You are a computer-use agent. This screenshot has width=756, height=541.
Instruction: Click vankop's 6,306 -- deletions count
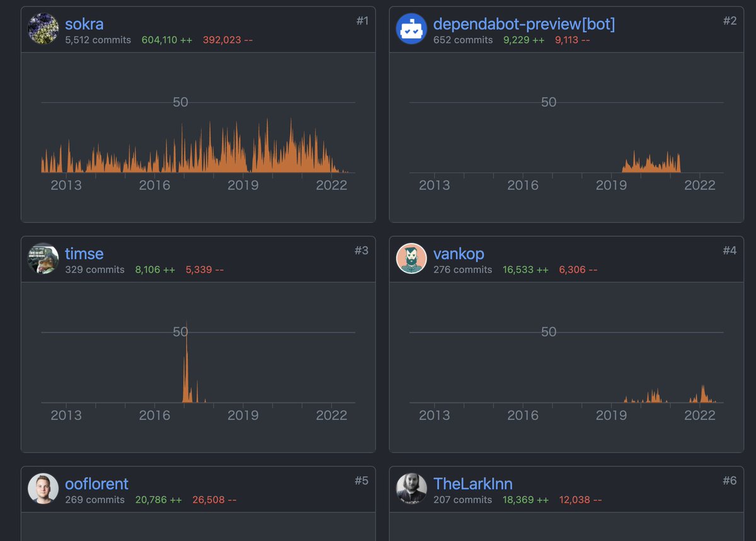tap(578, 270)
